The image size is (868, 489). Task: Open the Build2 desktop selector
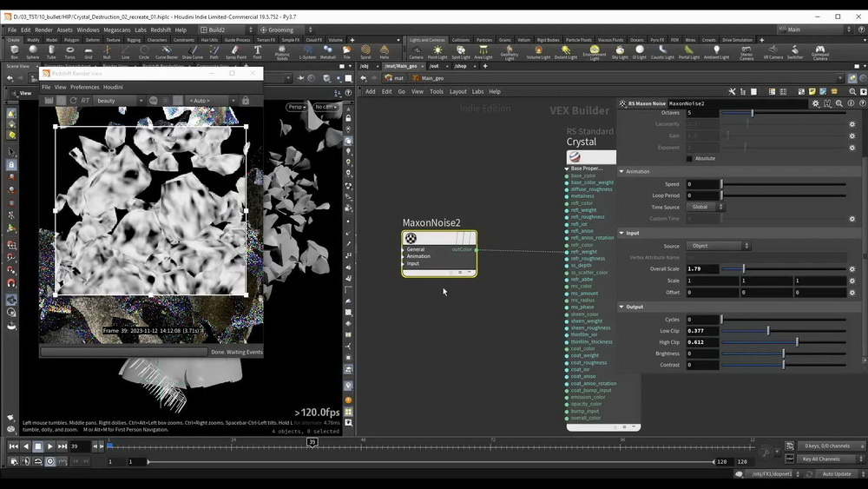coord(227,30)
